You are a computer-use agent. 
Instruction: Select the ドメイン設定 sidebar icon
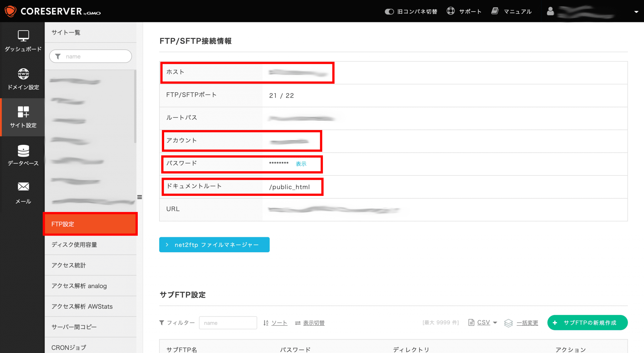[22, 74]
